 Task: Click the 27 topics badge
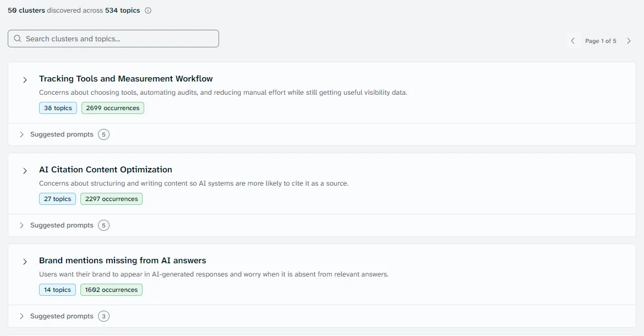coord(57,199)
